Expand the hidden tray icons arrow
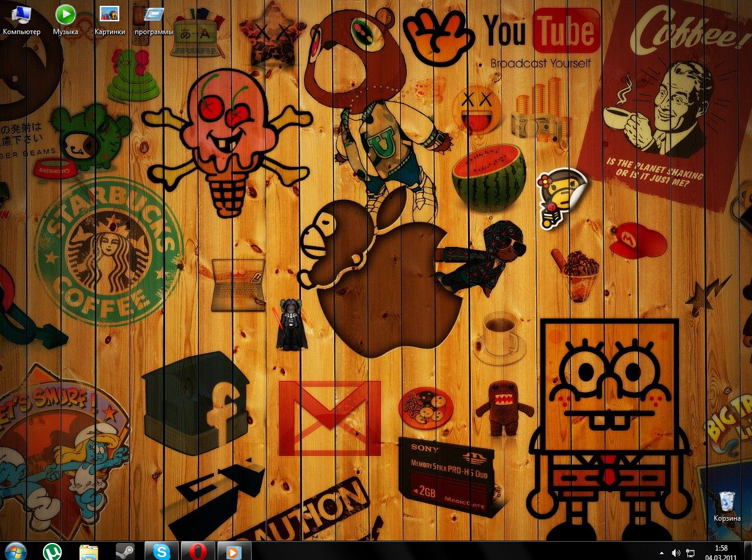Screen dimensions: 752x560 (x=662, y=553)
